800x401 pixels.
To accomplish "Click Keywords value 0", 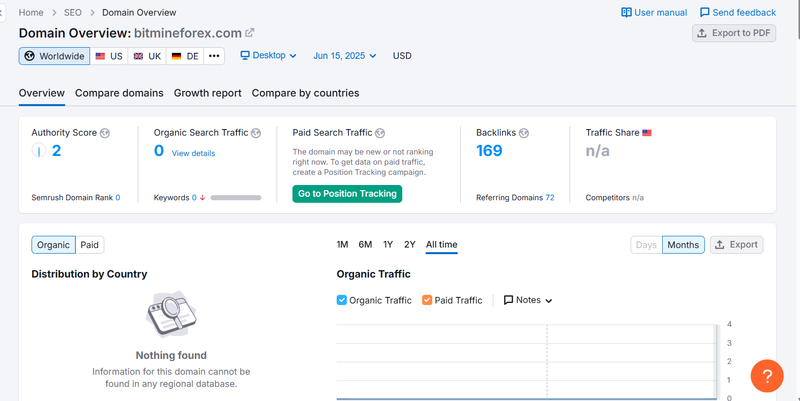I will (194, 197).
